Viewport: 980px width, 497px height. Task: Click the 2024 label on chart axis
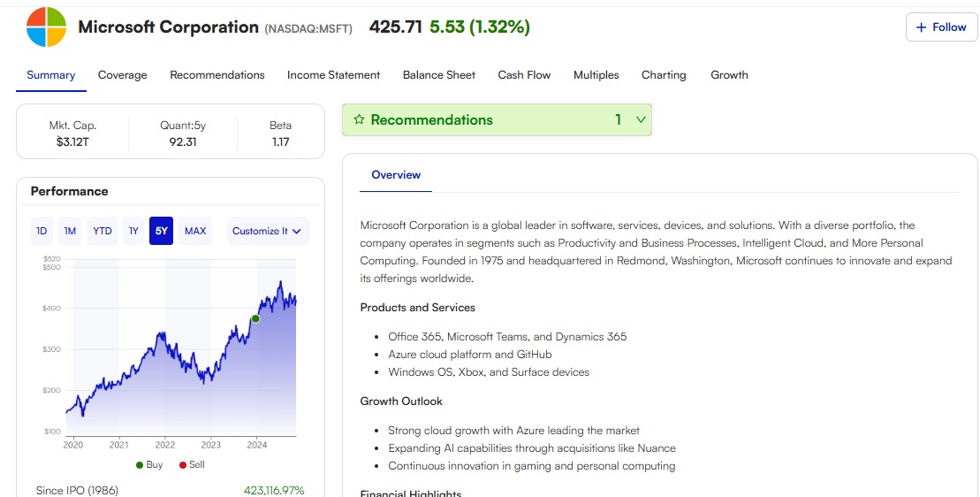(x=257, y=445)
